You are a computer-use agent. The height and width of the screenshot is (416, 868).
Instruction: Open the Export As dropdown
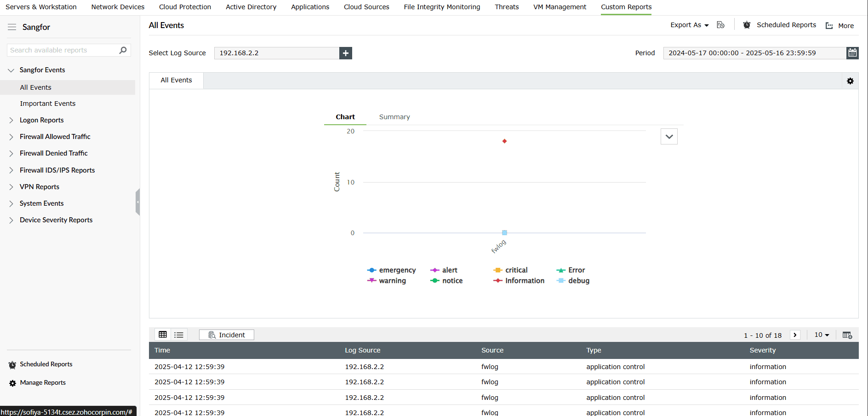click(x=689, y=25)
